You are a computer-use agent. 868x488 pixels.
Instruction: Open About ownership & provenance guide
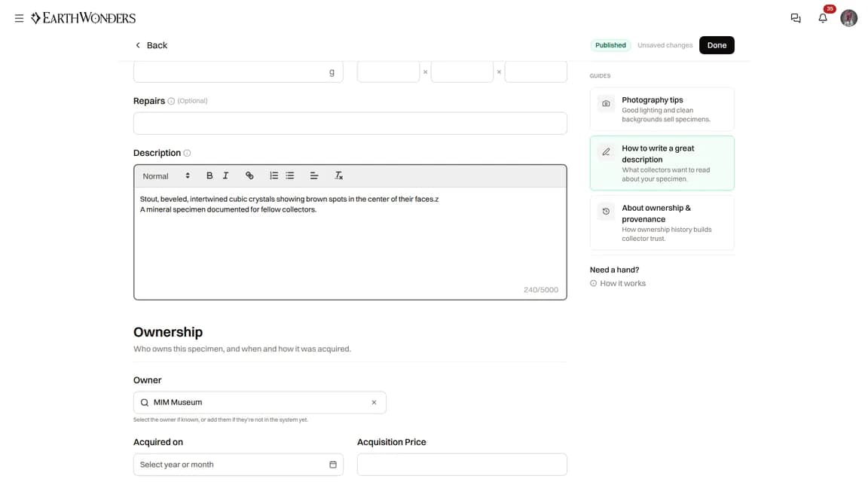click(662, 223)
